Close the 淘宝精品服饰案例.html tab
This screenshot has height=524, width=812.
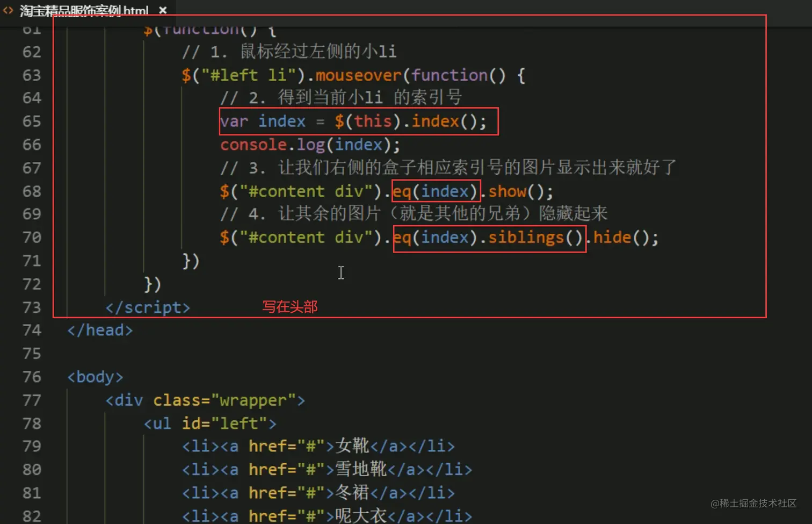(x=163, y=10)
